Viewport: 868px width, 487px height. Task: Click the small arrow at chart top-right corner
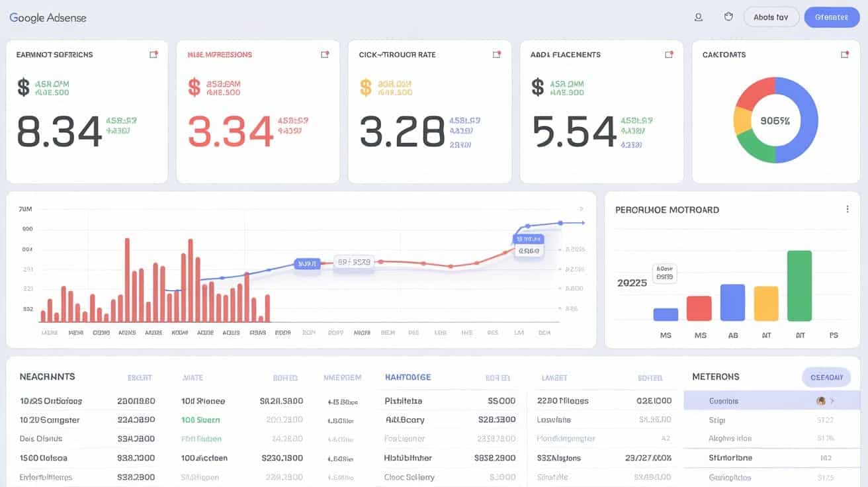click(582, 208)
